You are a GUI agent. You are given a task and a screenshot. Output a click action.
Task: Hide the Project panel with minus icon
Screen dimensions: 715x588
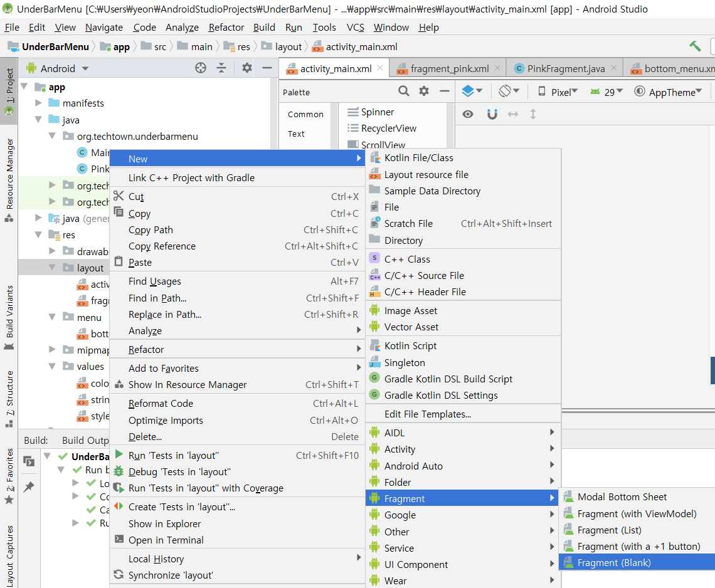(267, 68)
